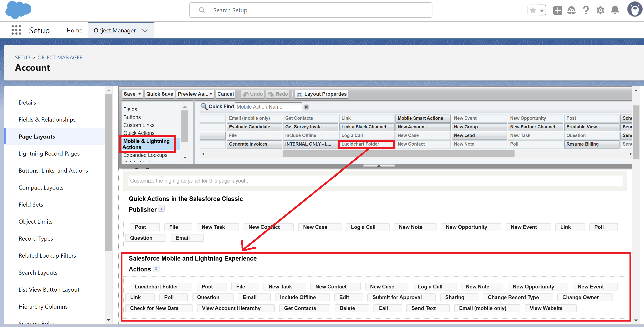Select the Check for New Data action
The width and height of the screenshot is (644, 327).
pos(159,308)
